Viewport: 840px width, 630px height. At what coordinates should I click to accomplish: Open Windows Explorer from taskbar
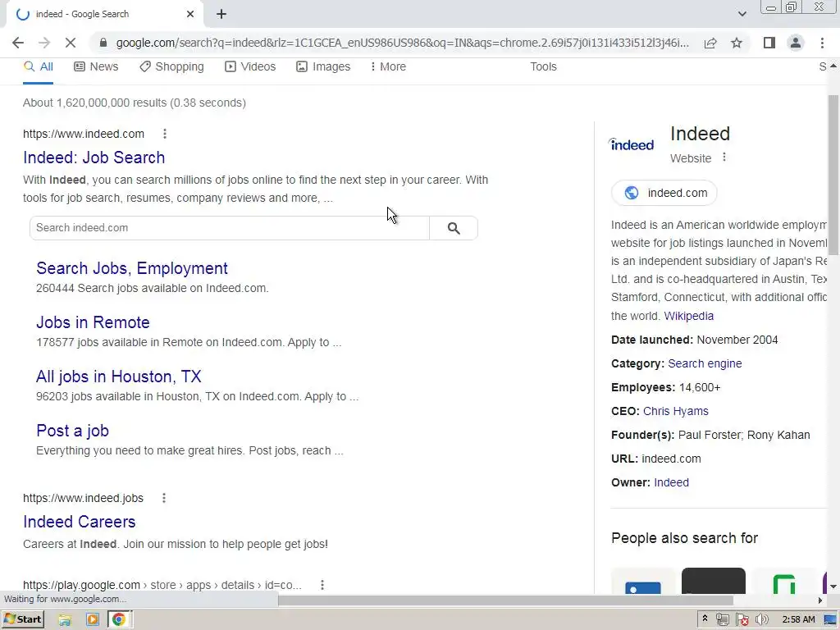[65, 620]
